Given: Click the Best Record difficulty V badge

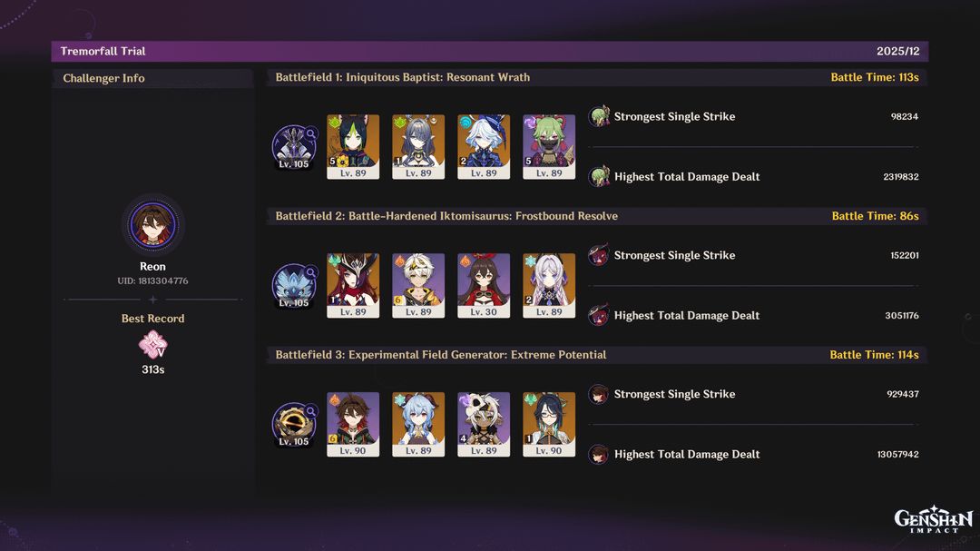Looking at the screenshot, I should (x=152, y=345).
